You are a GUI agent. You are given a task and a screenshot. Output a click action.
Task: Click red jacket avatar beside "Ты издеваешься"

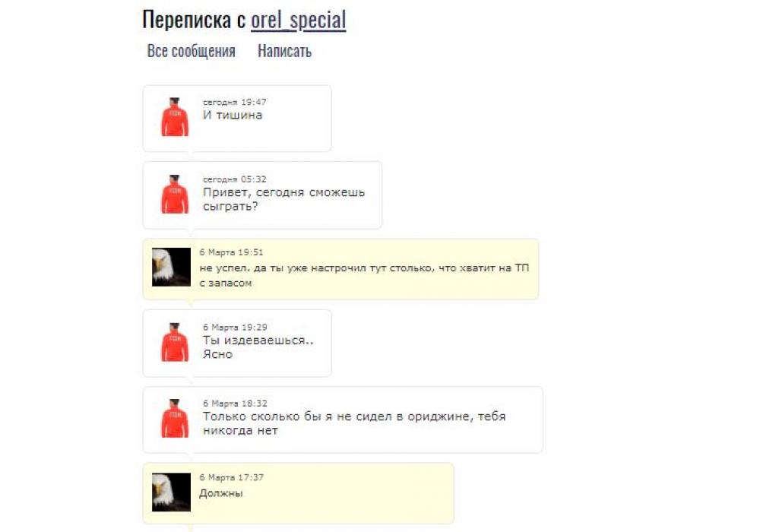[175, 342]
